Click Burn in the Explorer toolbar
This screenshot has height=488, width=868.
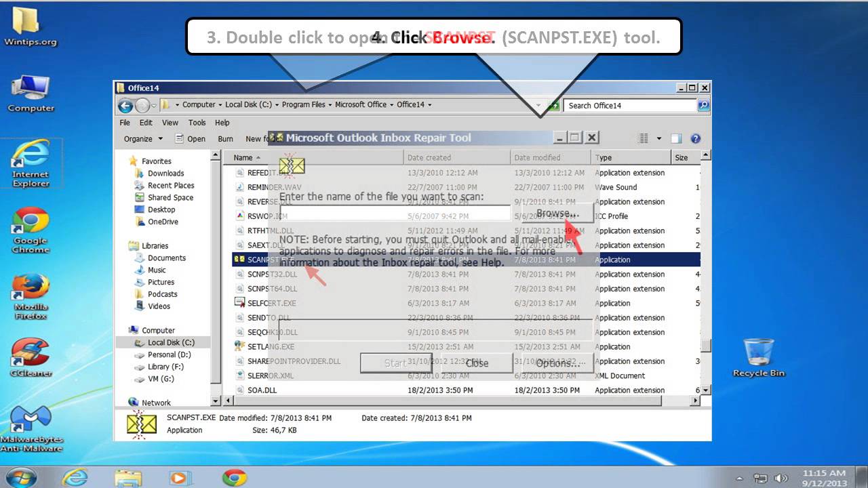point(225,138)
